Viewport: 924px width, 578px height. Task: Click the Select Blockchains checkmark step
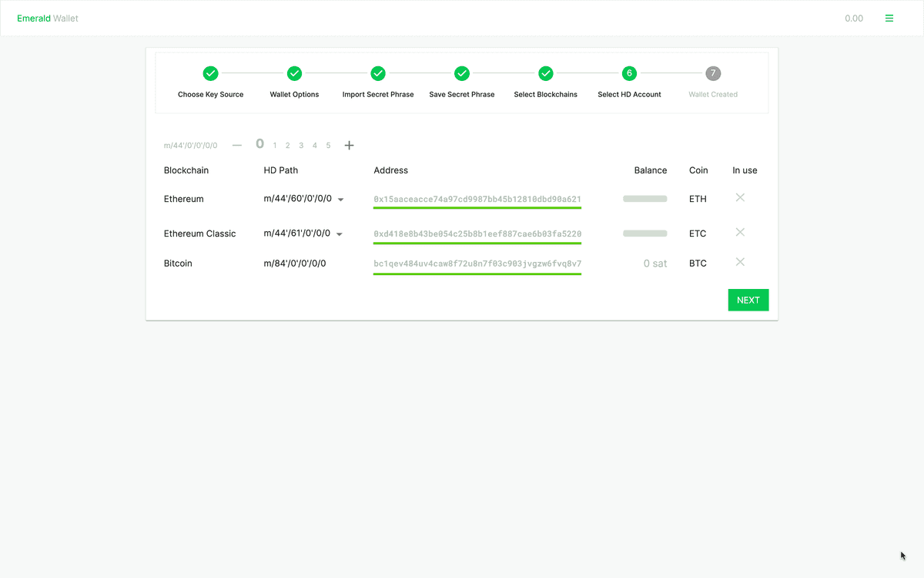click(545, 73)
